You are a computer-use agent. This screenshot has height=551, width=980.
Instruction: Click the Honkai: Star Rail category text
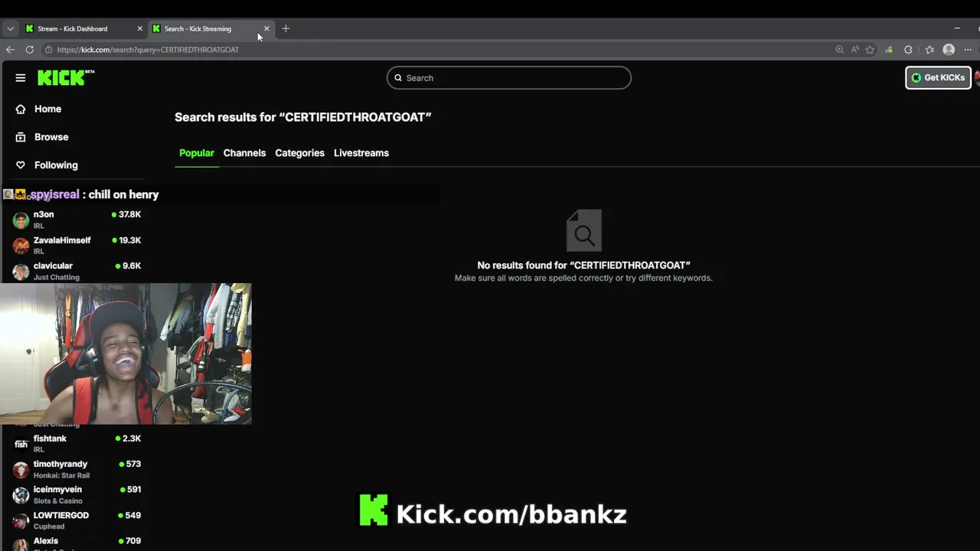(61, 475)
